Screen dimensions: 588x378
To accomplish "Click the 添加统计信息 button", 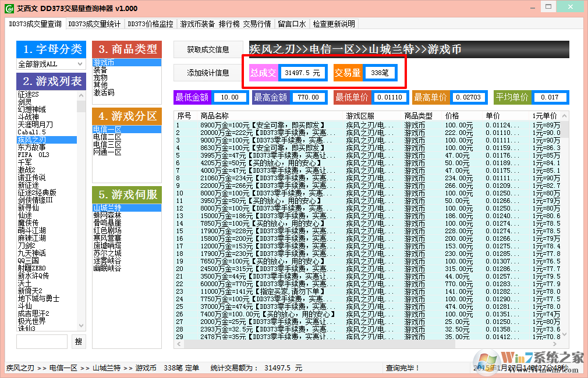I will click(208, 72).
